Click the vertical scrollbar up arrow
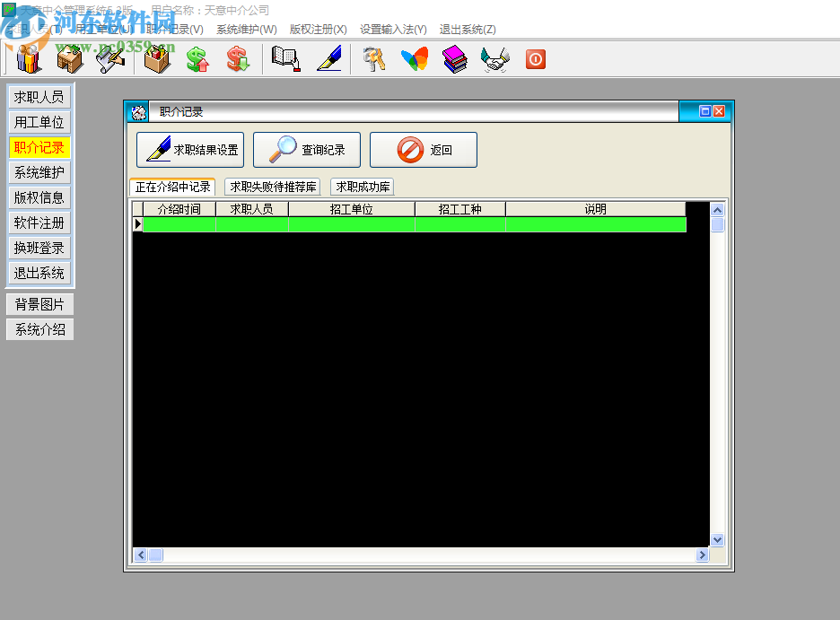Image resolution: width=840 pixels, height=620 pixels. click(x=717, y=210)
